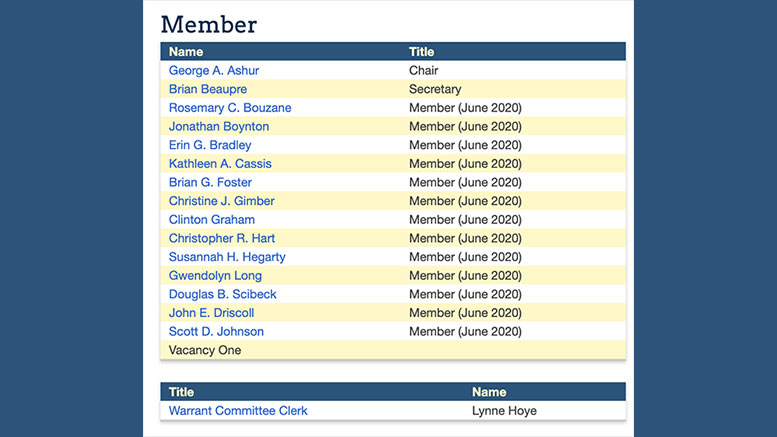Click Kathleen A. Cassis's 'Member (June 2020)' cell
777x437 pixels.
465,164
